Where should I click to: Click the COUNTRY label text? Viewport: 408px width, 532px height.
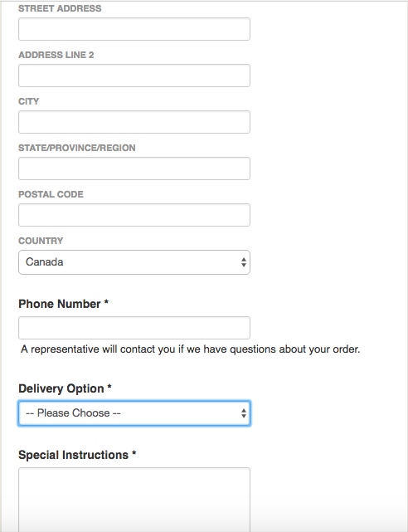[41, 241]
